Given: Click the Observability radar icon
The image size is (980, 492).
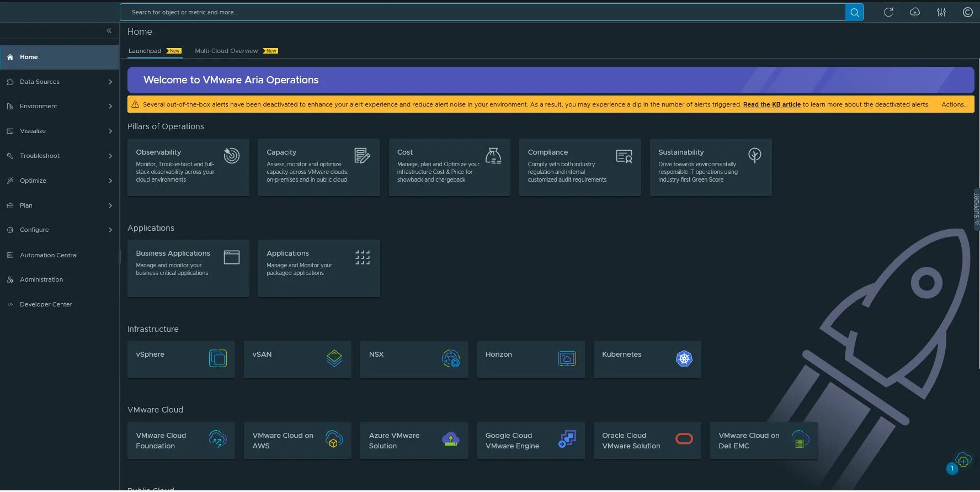Looking at the screenshot, I should (232, 156).
